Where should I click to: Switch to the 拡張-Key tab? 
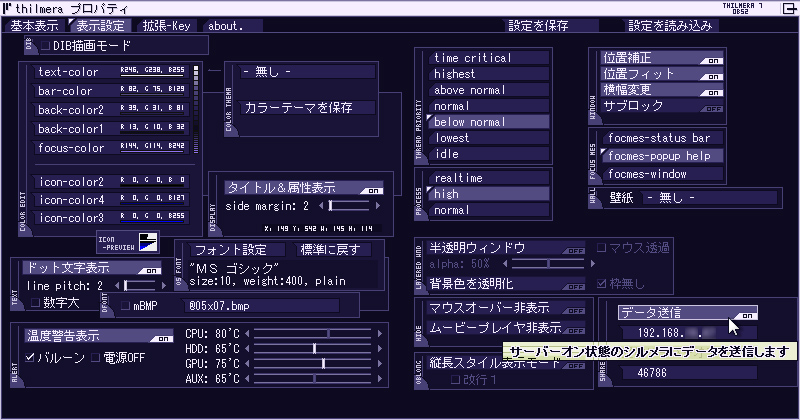167,26
